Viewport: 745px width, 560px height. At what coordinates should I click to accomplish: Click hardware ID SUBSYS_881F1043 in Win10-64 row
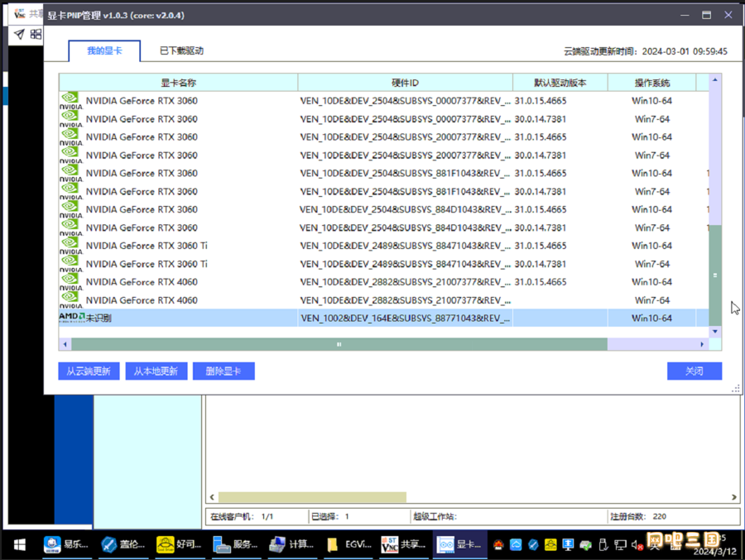pos(406,174)
